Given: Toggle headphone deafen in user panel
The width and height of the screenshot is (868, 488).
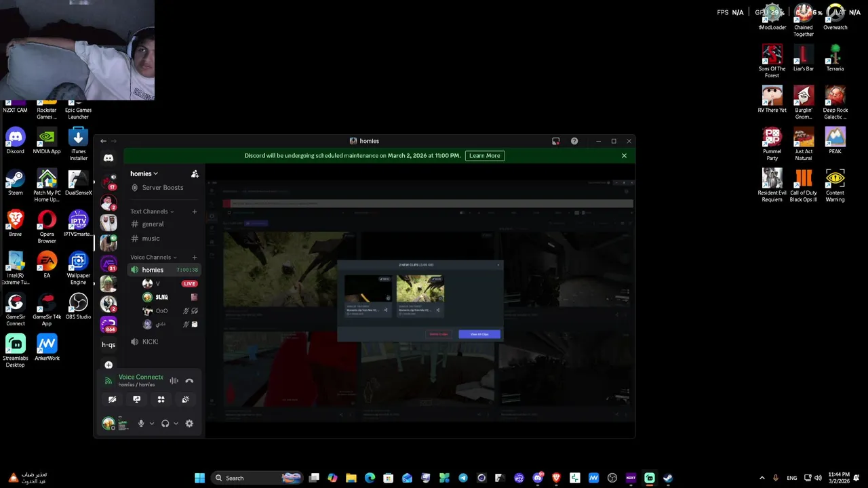Looking at the screenshot, I should pos(165,424).
